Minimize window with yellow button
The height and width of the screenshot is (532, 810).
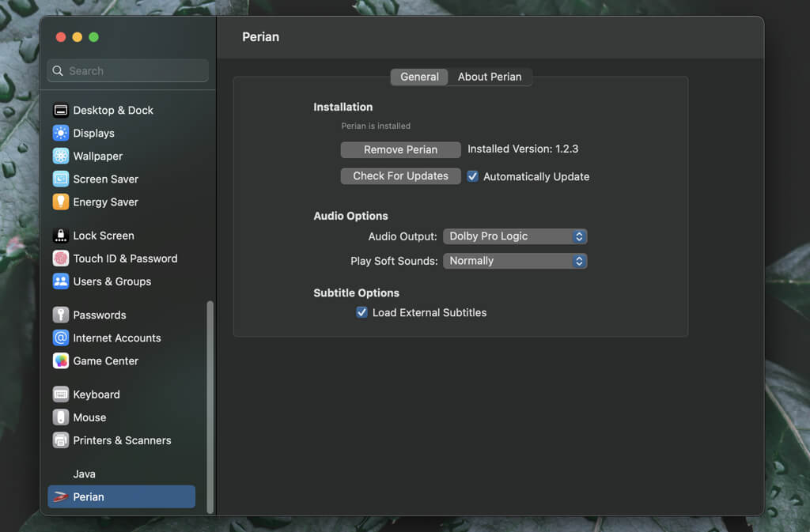pyautogui.click(x=78, y=37)
